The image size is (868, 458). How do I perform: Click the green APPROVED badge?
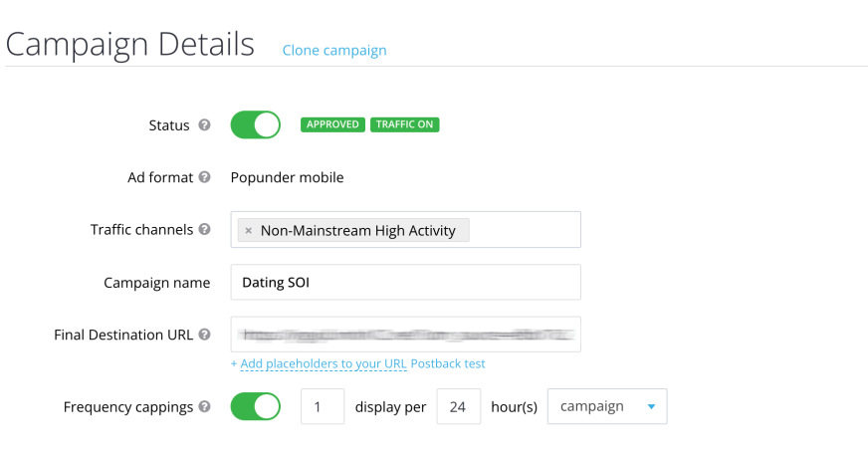click(x=332, y=124)
